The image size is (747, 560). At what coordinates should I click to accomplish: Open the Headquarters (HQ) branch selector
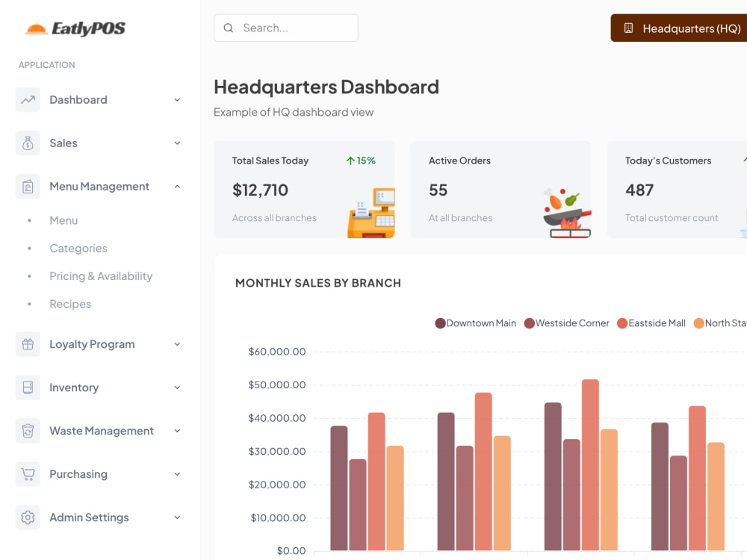point(679,28)
